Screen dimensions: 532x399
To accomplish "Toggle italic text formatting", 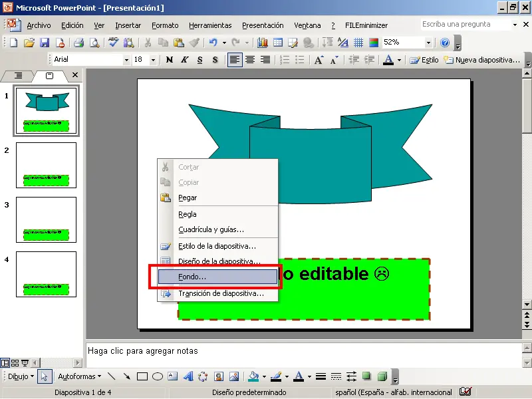I will [x=184, y=60].
